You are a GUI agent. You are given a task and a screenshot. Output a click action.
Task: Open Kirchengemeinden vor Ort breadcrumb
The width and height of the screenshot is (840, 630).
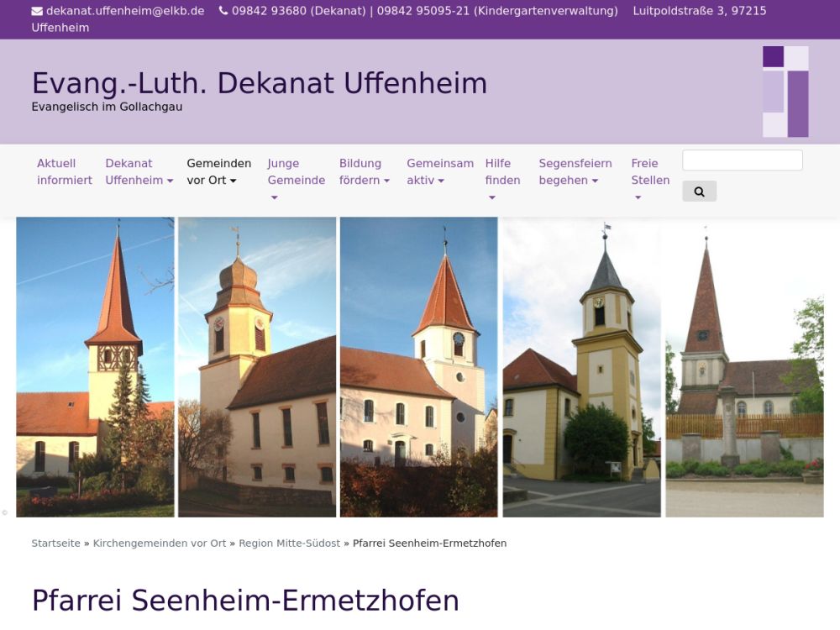160,543
